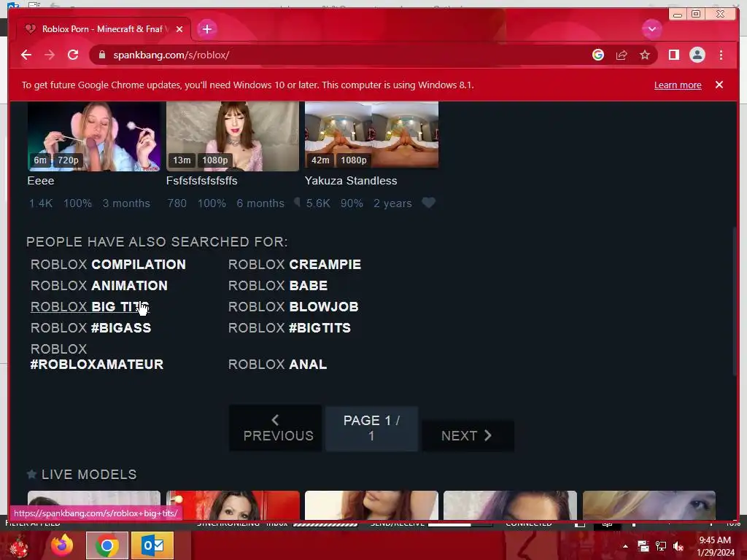Open the Chrome profile avatar menu
747x560 pixels.
click(697, 55)
